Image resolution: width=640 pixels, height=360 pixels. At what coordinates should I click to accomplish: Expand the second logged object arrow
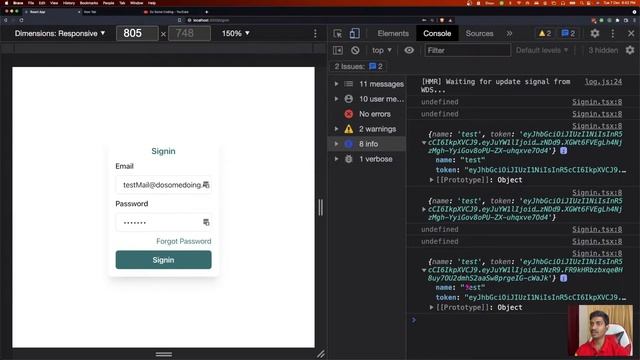tap(424, 209)
